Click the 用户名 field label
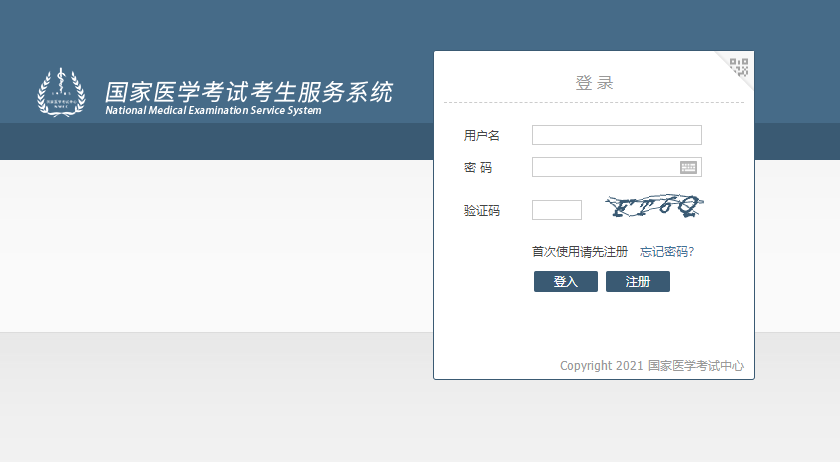The width and height of the screenshot is (840, 462). [x=482, y=136]
